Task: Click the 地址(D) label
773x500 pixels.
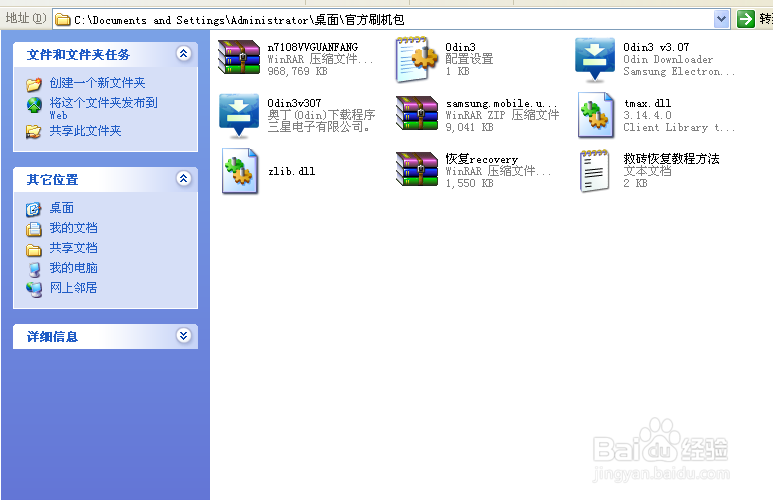Action: coord(26,18)
